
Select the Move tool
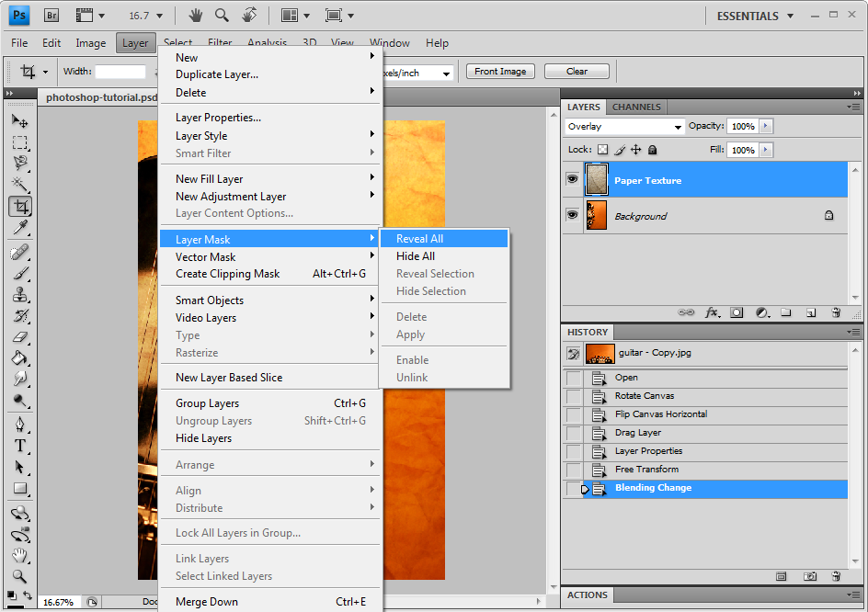tap(19, 121)
